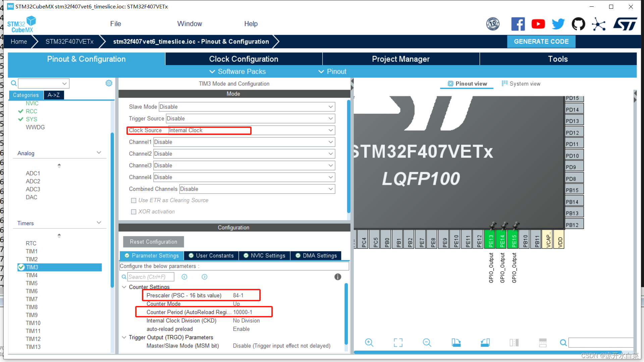This screenshot has width=644, height=362.
Task: Open the Window menu
Action: click(x=190, y=24)
